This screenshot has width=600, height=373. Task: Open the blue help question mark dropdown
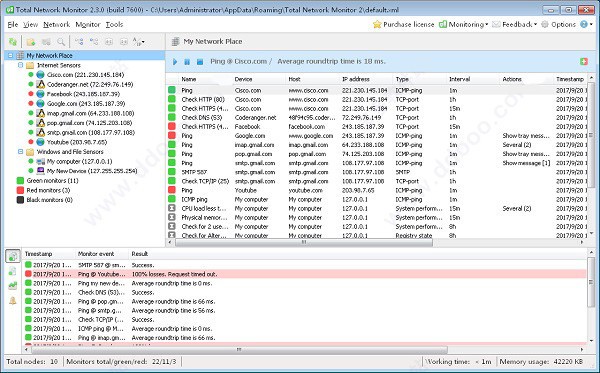tap(586, 24)
